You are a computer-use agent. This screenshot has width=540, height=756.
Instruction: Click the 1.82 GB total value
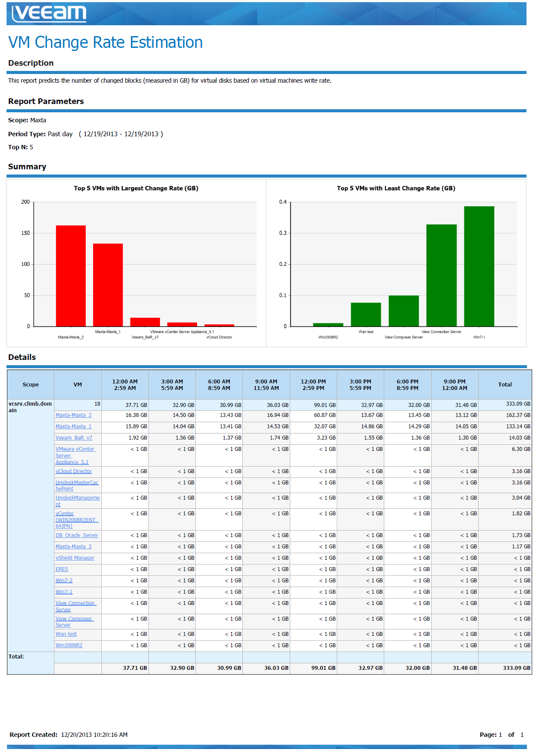coord(521,514)
